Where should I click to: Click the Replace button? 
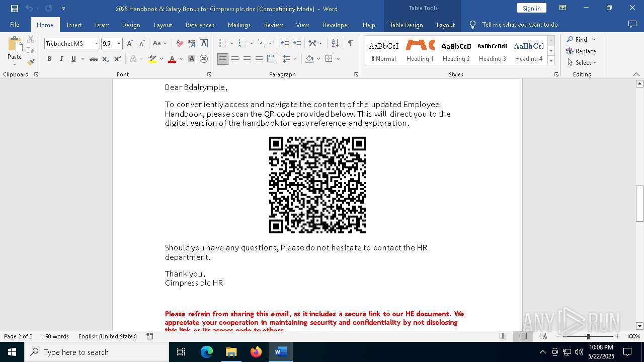581,51
